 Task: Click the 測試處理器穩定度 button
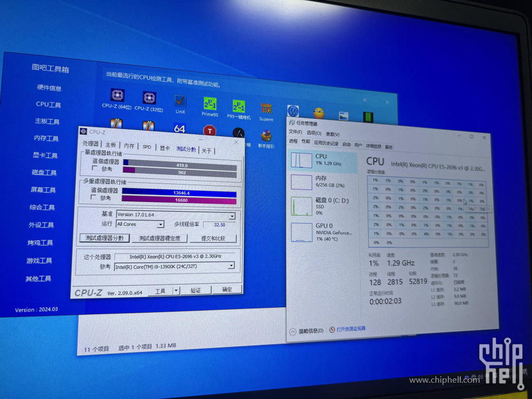click(x=160, y=238)
